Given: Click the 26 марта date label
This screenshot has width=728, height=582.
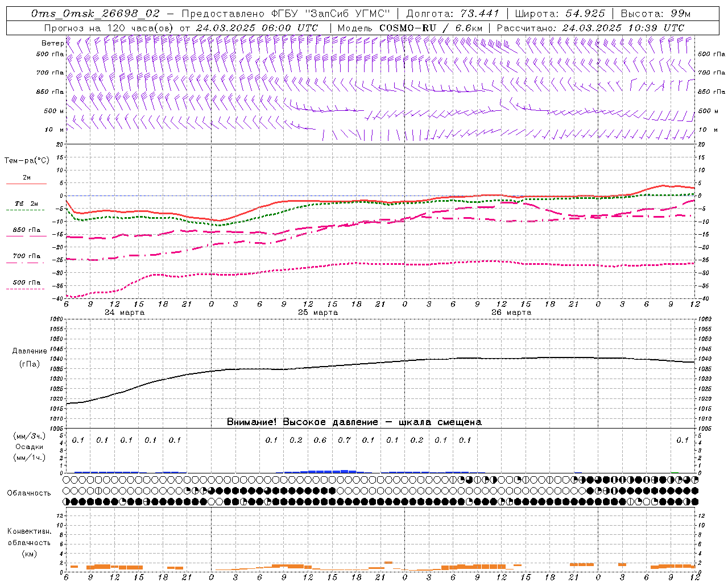Looking at the screenshot, I should (x=511, y=313).
